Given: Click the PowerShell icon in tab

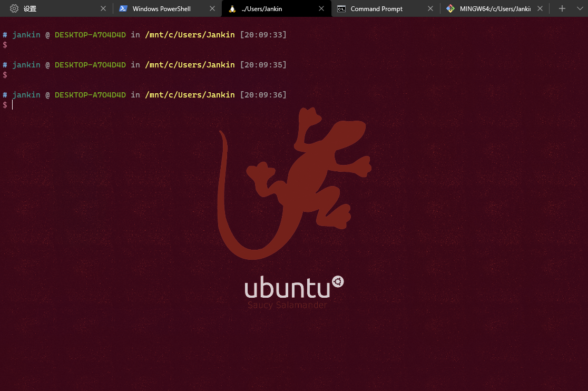Looking at the screenshot, I should pos(123,8).
